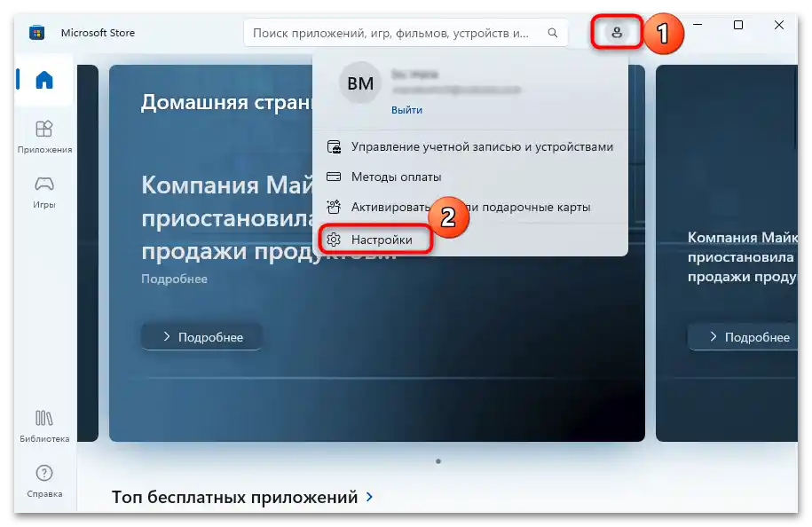Click the chevron after Топ бесплатных приложений
Image resolution: width=812 pixels, height=527 pixels.
pos(370,497)
